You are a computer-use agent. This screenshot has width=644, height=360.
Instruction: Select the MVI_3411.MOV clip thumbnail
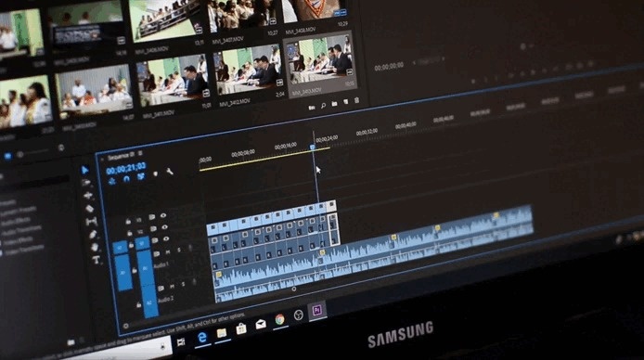[x=172, y=81]
